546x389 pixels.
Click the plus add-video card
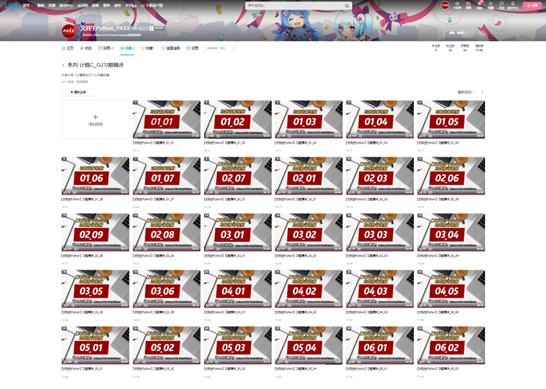[x=95, y=119]
